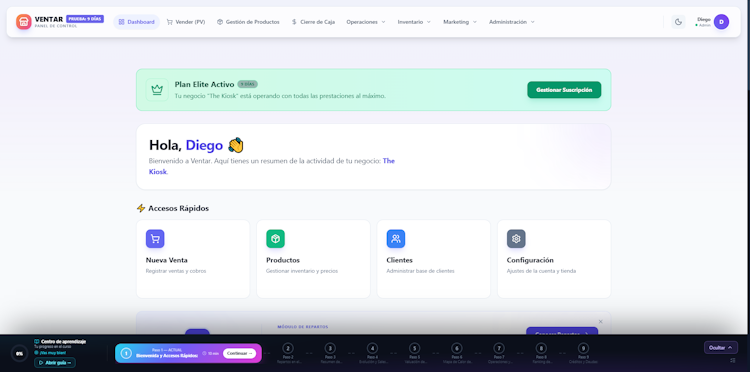This screenshot has height=372, width=750.
Task: Open the Diego user avatar menu
Action: (721, 22)
